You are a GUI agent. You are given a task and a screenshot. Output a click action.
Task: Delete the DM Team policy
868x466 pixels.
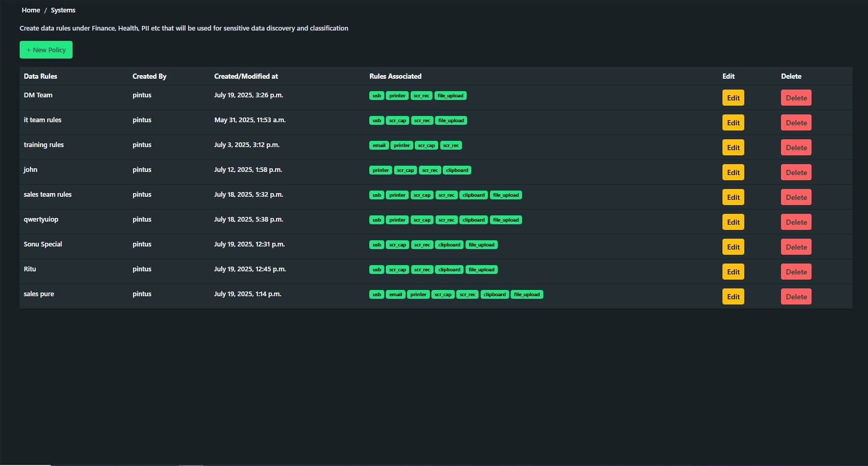pyautogui.click(x=795, y=98)
